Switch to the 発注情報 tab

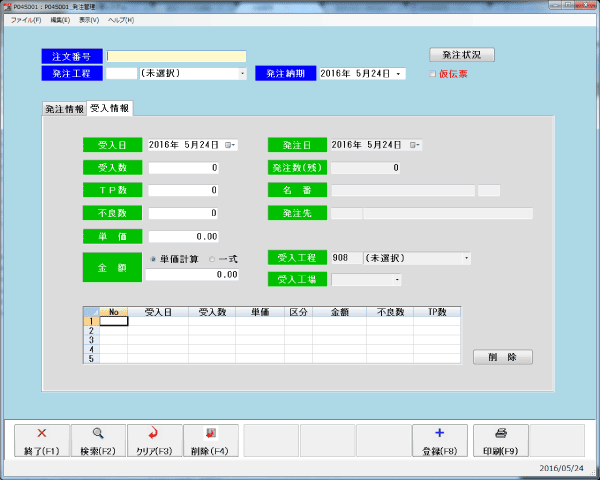[63, 109]
